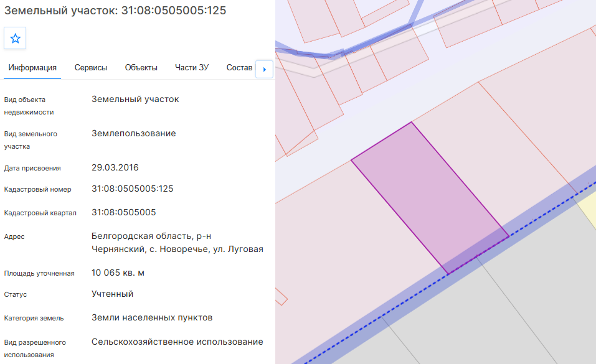Switch to the Сервисы tab
The height and width of the screenshot is (364, 596).
click(91, 68)
